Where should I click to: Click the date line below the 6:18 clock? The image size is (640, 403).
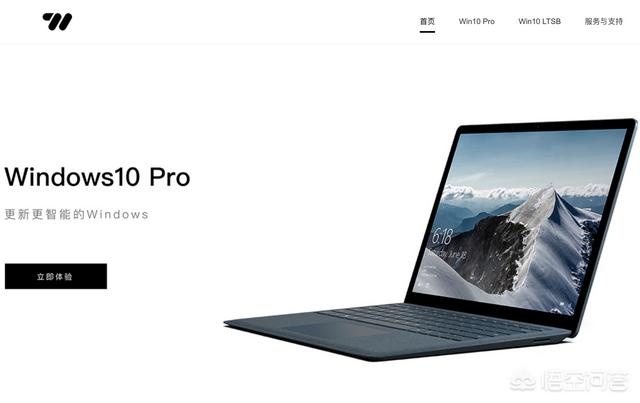pos(448,254)
